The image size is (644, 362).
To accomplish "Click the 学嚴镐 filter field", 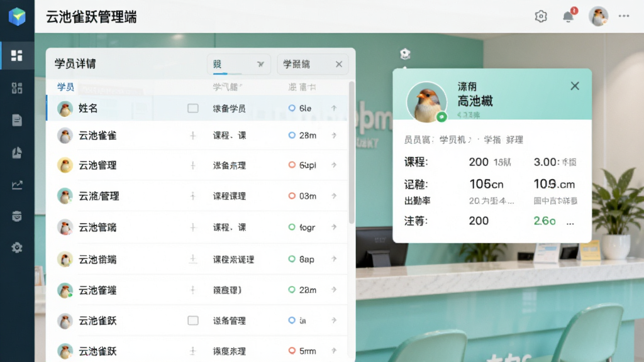I will pyautogui.click(x=313, y=64).
